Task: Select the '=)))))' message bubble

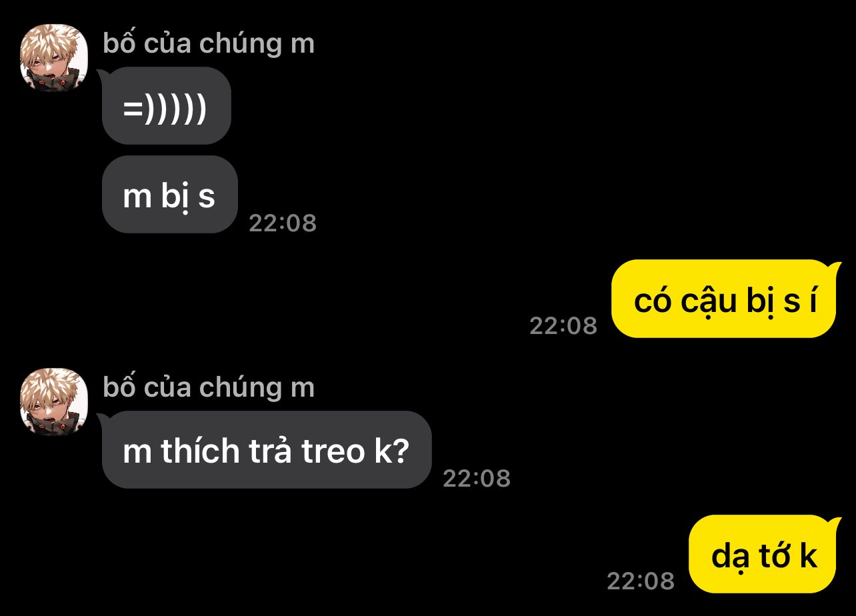Action: tap(165, 106)
